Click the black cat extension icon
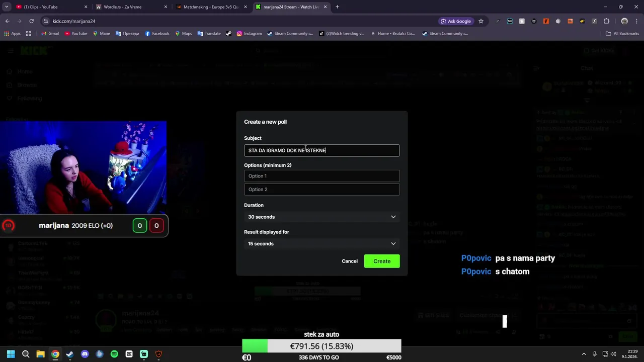The image size is (644, 362). click(534, 21)
